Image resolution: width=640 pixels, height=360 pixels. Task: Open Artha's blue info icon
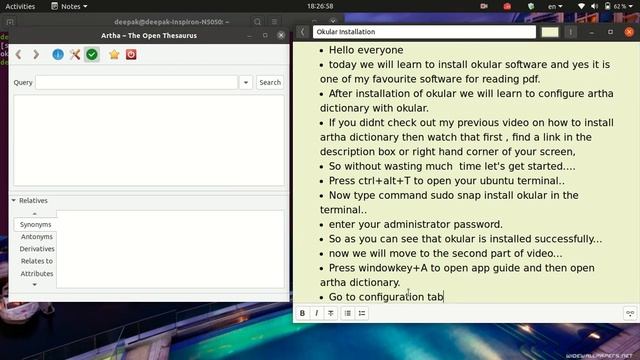(58, 54)
